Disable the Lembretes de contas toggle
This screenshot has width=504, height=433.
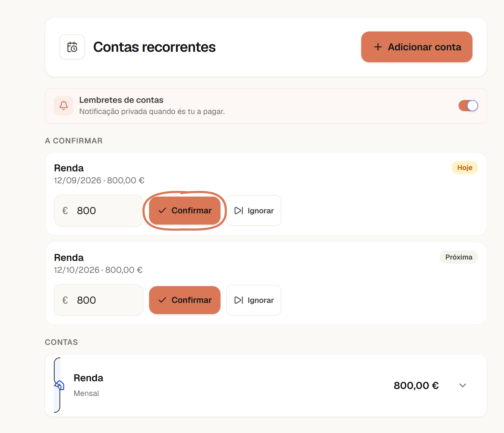pyautogui.click(x=468, y=106)
